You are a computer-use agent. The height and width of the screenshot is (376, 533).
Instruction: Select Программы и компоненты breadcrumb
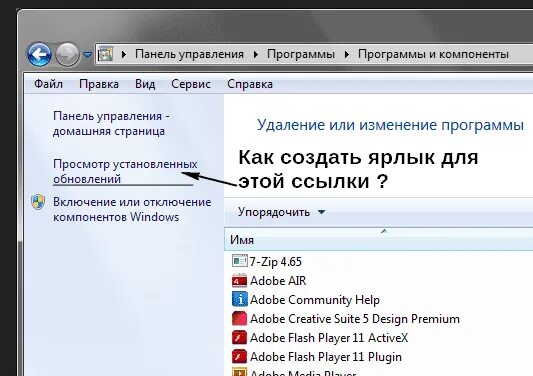(433, 54)
